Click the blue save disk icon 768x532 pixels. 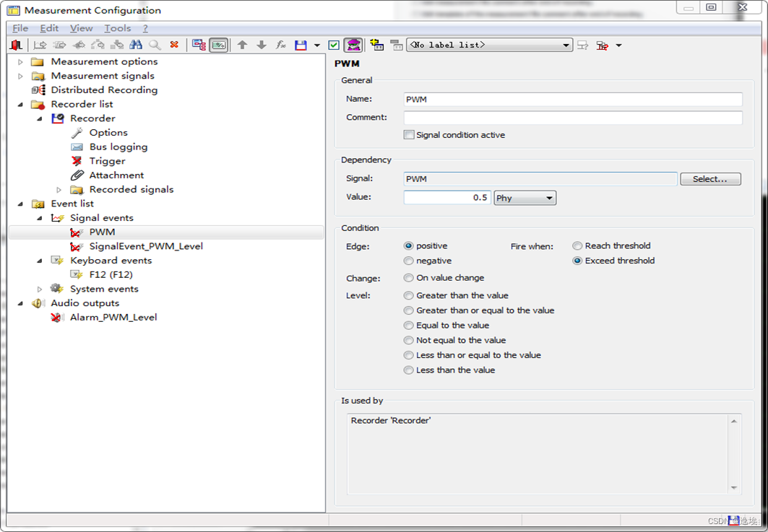301,45
